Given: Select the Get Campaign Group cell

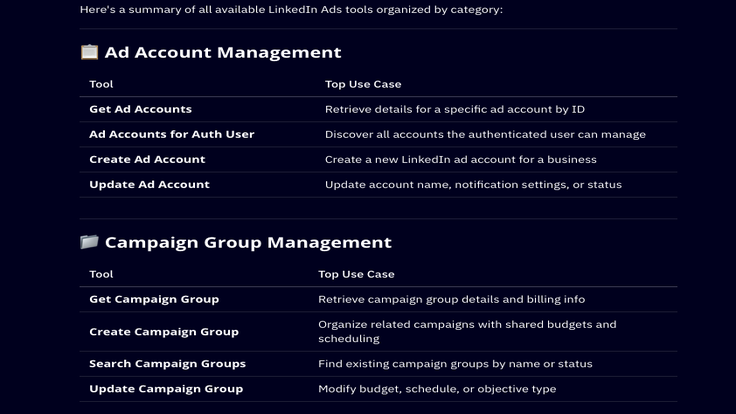Looking at the screenshot, I should point(154,299).
